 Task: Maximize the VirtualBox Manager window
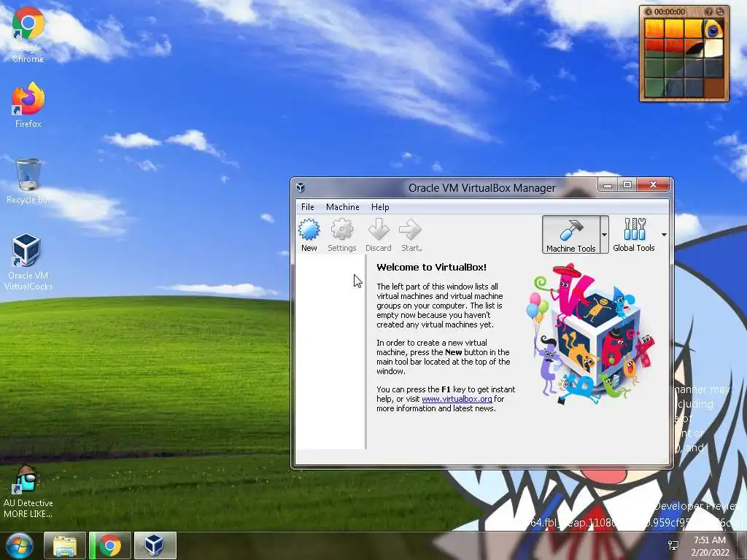pos(627,184)
